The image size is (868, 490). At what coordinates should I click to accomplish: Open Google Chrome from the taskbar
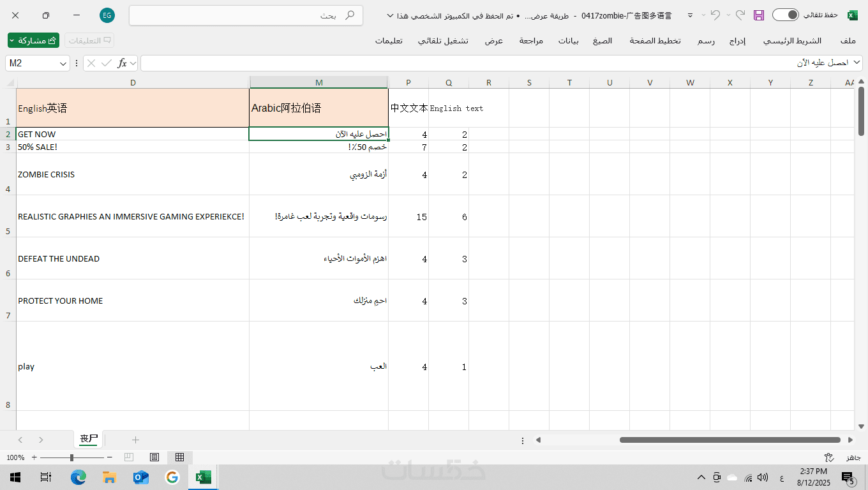click(x=172, y=477)
